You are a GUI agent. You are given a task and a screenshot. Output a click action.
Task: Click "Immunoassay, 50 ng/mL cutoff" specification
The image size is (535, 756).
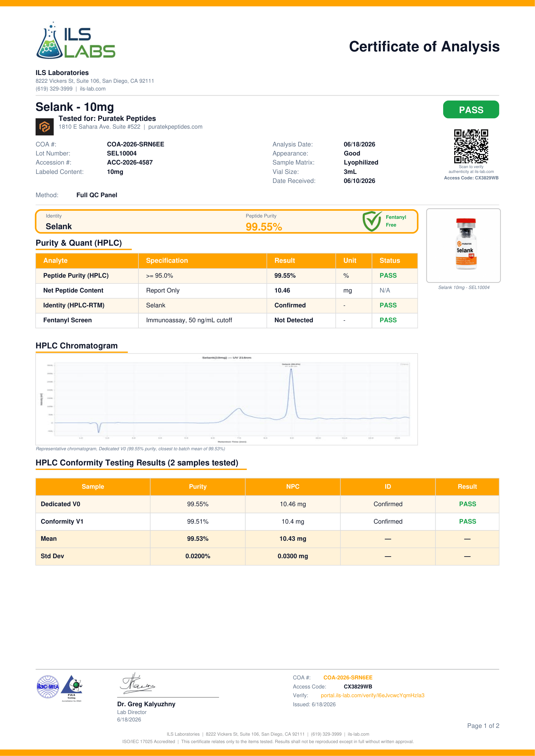[x=189, y=320]
